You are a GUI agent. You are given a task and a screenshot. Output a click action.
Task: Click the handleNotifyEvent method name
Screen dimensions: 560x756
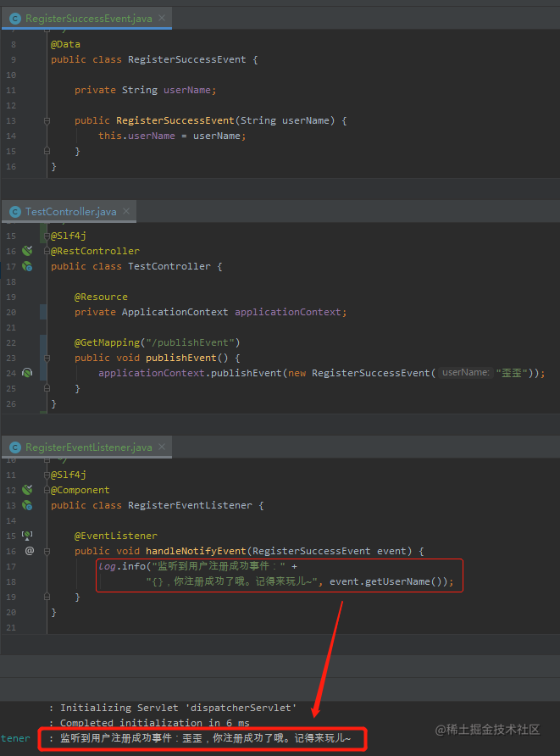(x=196, y=551)
